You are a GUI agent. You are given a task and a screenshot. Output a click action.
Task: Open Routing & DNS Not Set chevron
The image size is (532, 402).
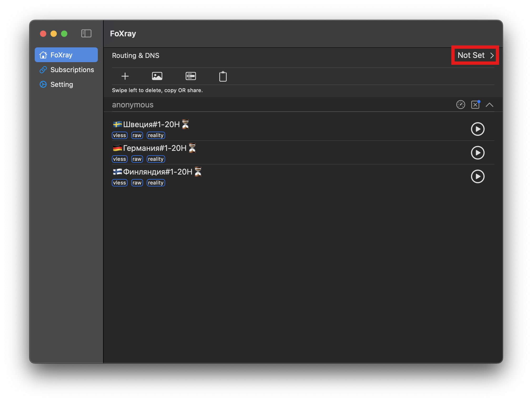tap(492, 56)
